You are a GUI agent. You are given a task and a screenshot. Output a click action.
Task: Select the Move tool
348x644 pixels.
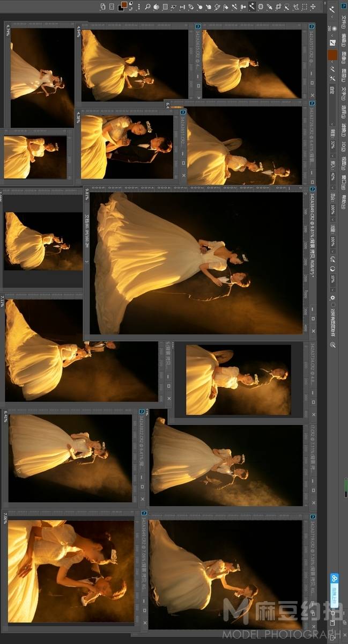[313, 7]
